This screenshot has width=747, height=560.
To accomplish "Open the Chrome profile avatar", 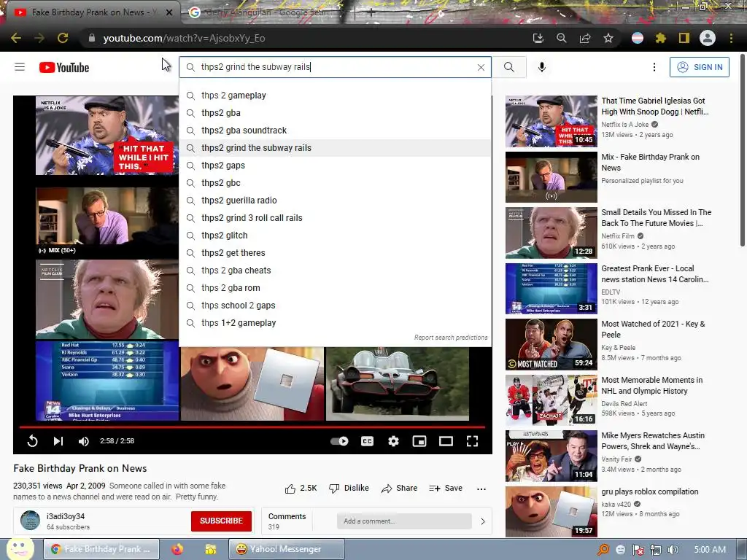I will pos(708,38).
